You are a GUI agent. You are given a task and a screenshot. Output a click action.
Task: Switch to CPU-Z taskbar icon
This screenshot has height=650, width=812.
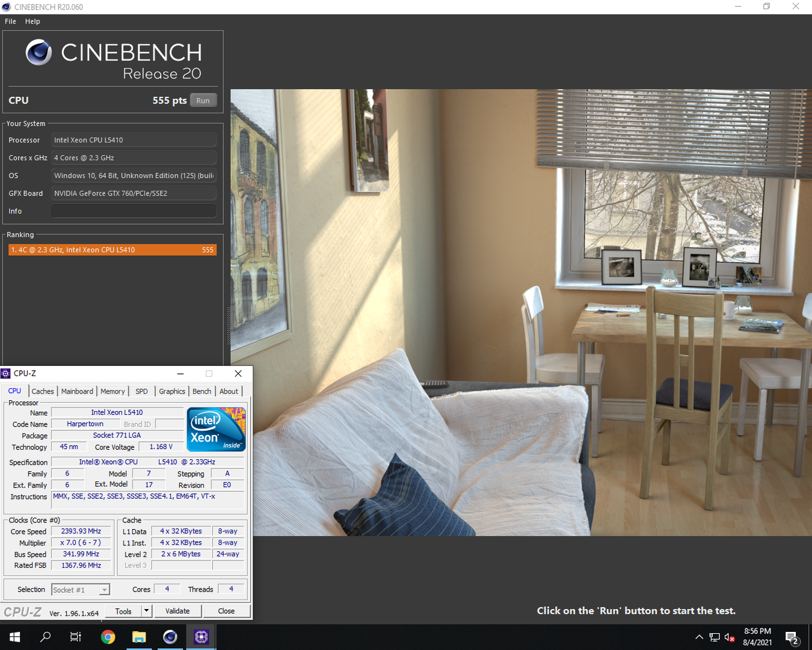click(x=201, y=637)
